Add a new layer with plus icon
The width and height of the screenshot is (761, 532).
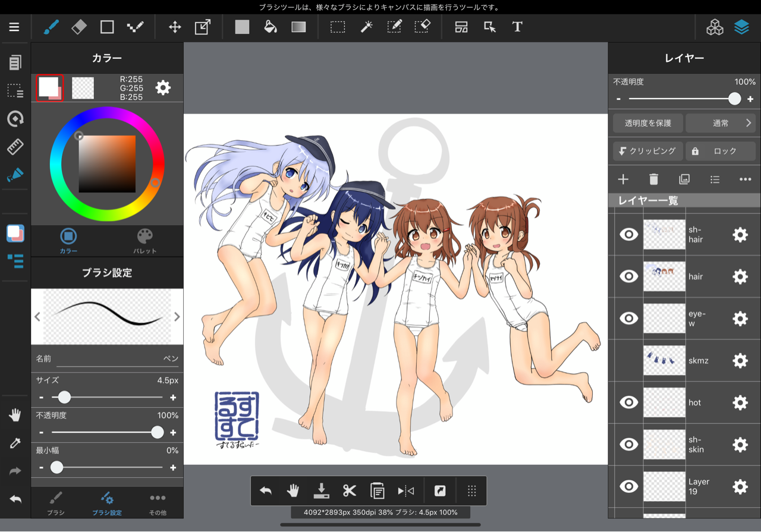pyautogui.click(x=623, y=180)
